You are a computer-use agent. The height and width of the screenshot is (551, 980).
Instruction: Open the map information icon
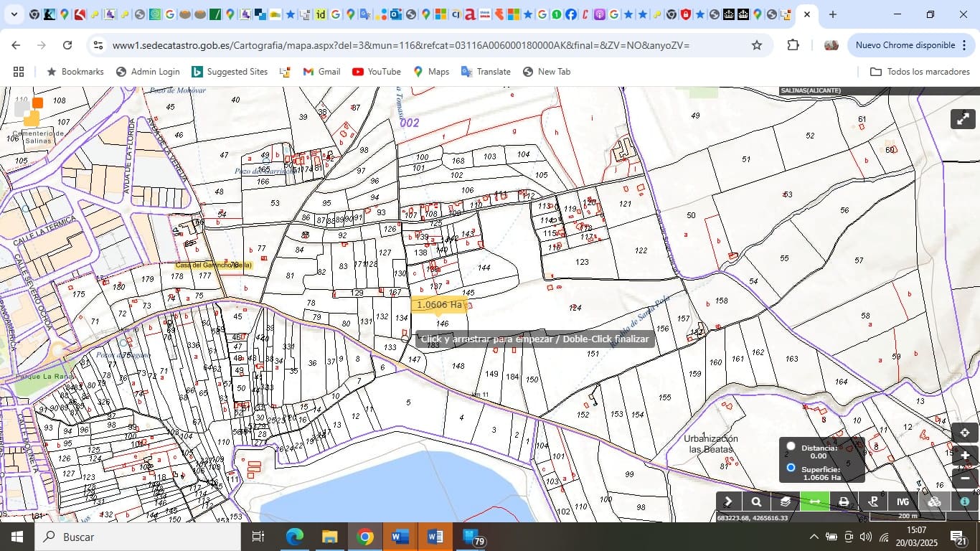pos(965,502)
